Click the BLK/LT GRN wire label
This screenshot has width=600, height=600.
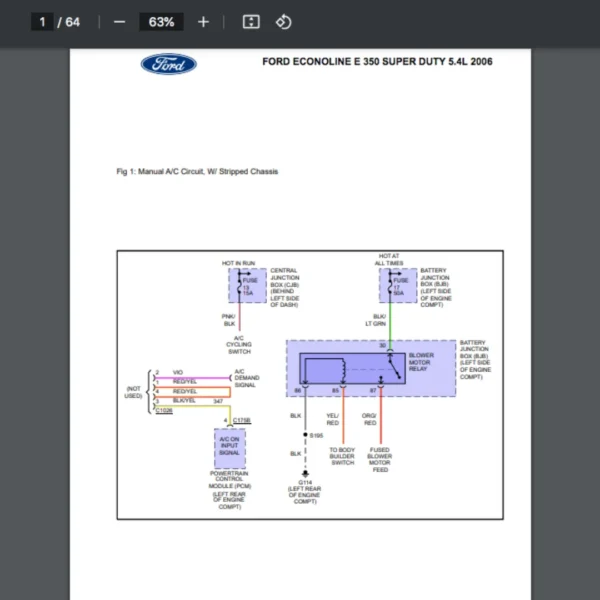pyautogui.click(x=376, y=320)
